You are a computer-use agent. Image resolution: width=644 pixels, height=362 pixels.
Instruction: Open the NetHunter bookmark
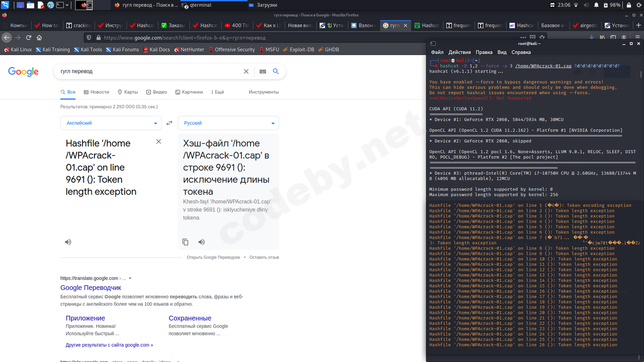click(x=189, y=49)
